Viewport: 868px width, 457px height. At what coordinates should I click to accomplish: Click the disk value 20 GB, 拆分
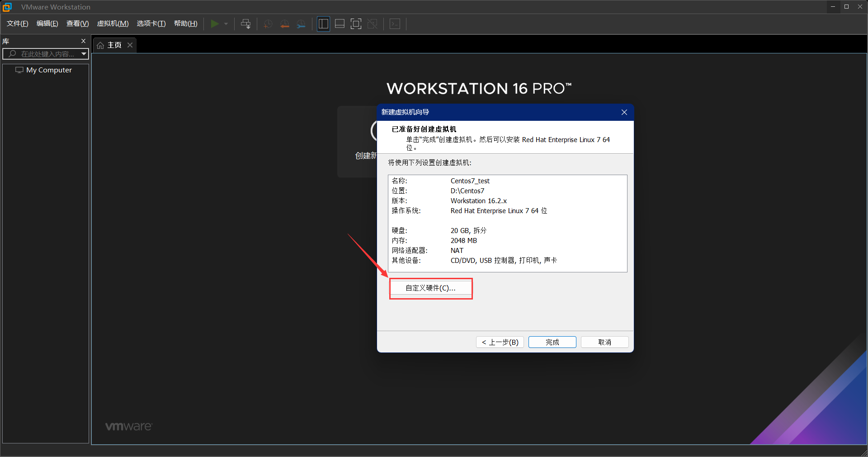(x=469, y=231)
